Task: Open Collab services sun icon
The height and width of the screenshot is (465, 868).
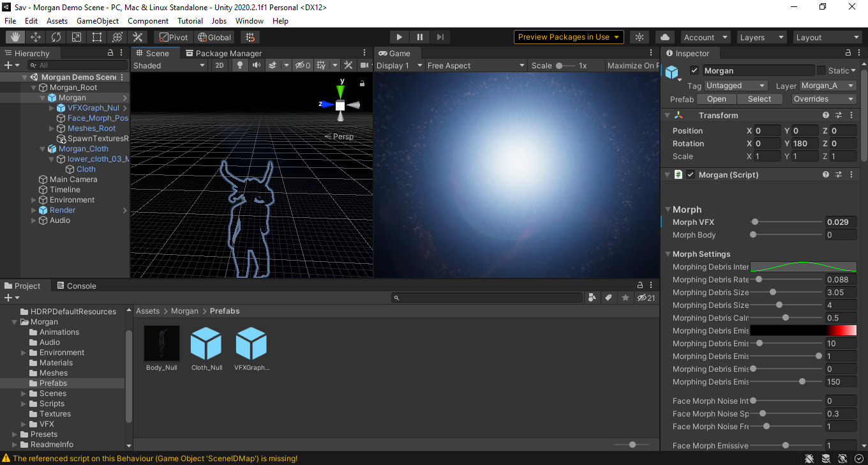Action: click(640, 37)
